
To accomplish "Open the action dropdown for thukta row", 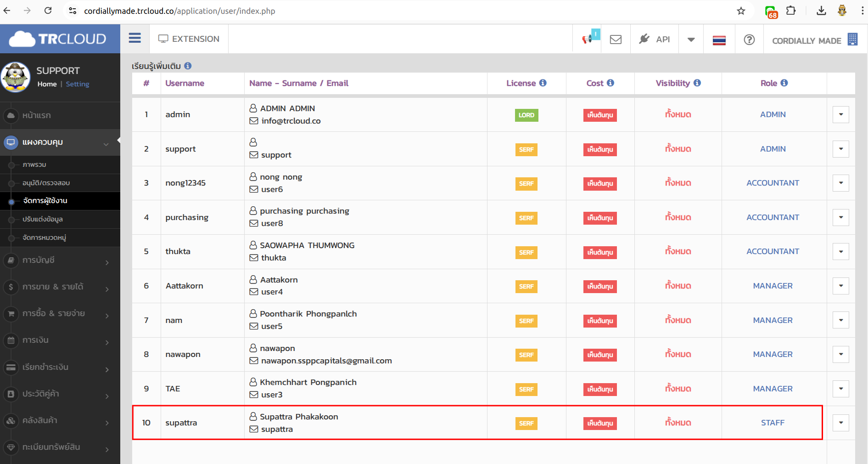I will [841, 251].
